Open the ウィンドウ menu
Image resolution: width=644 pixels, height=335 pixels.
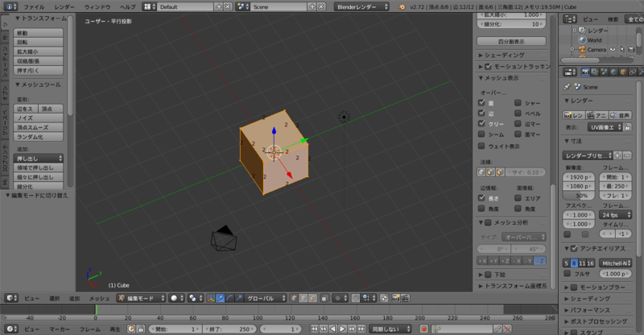coord(97,7)
